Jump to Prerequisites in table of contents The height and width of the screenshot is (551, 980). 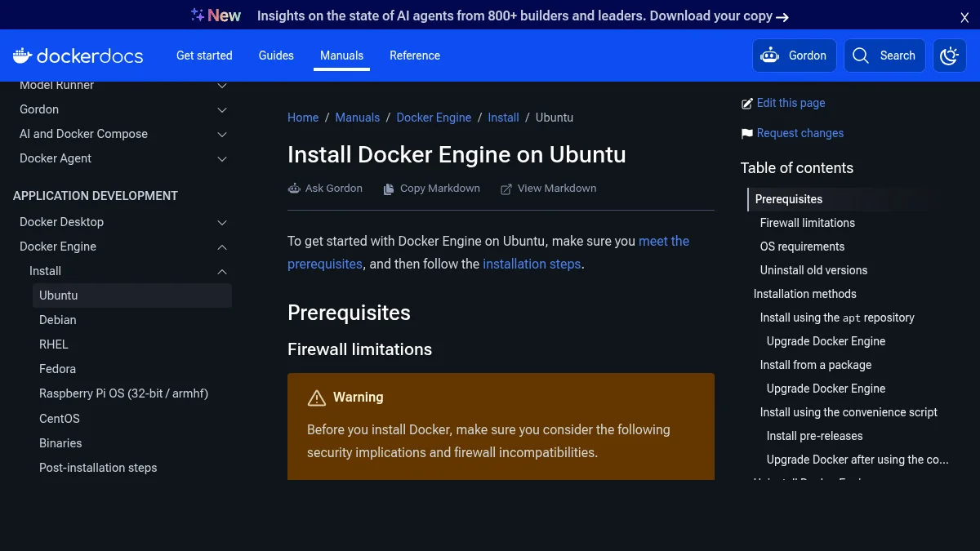point(789,199)
